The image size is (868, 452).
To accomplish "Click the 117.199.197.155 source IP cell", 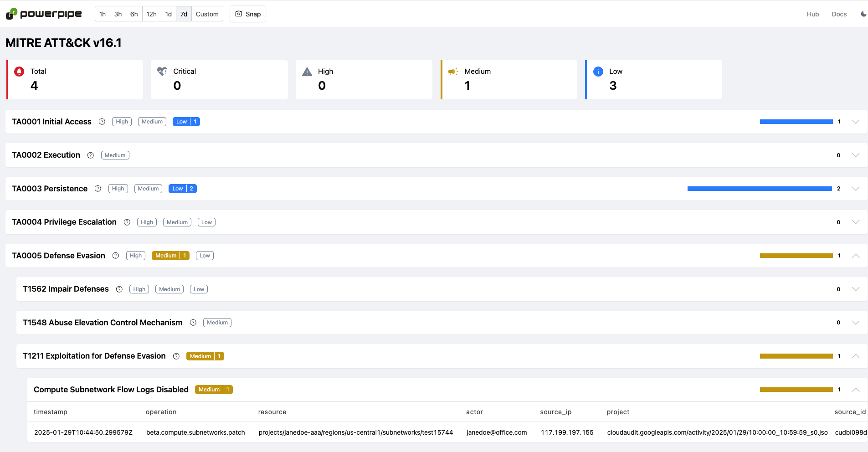I will (x=567, y=432).
